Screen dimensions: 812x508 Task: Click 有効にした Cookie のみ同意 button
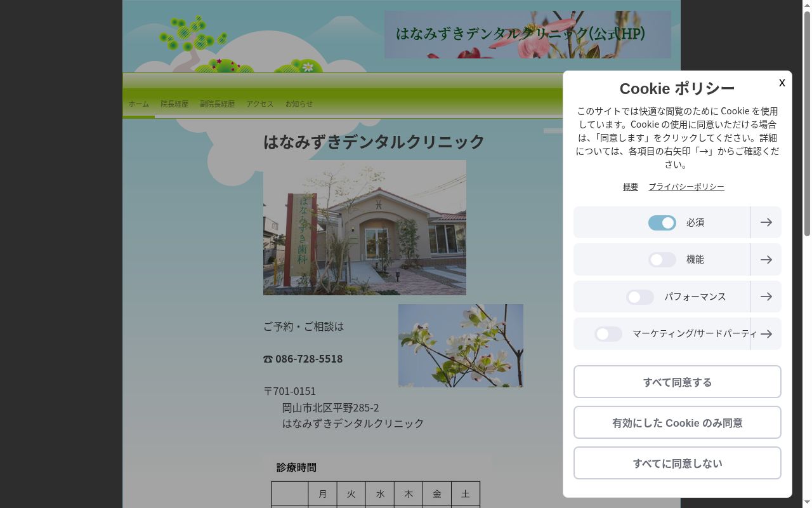(x=677, y=423)
